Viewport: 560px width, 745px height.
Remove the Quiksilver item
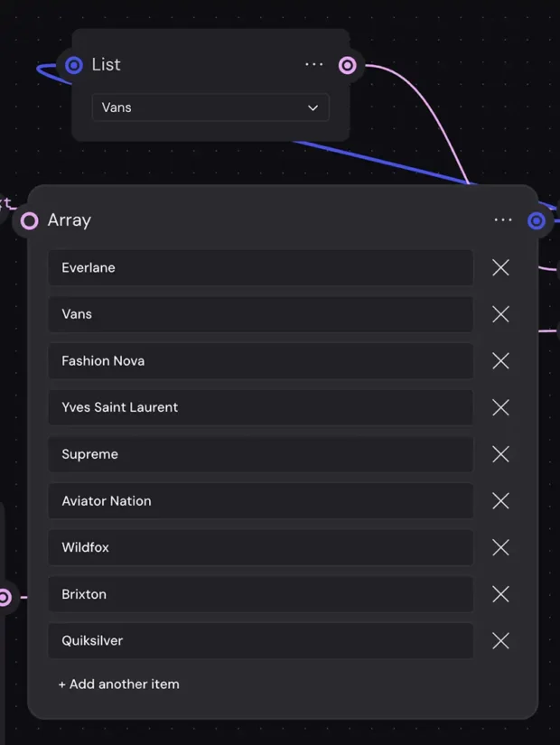click(500, 641)
